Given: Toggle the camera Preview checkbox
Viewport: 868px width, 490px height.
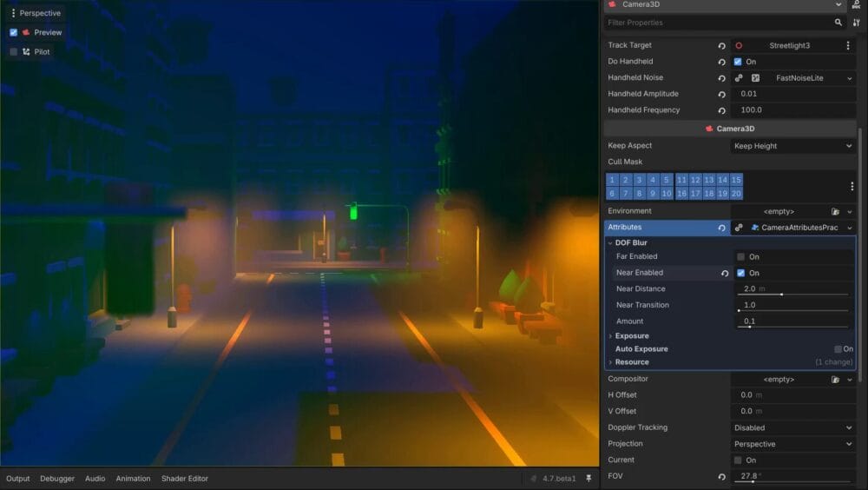Looking at the screenshot, I should tap(13, 33).
